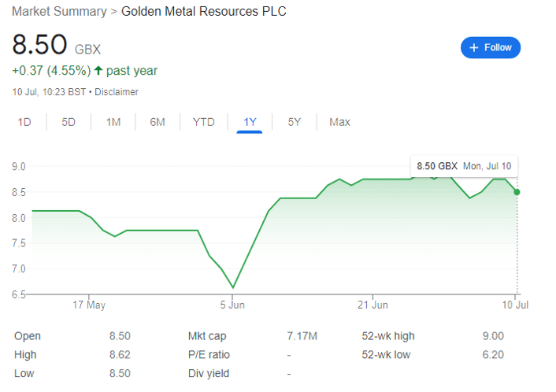Viewport: 556px width, 392px height.
Task: Click the 10 Jul, 10:23 BST timestamp
Action: tap(49, 92)
